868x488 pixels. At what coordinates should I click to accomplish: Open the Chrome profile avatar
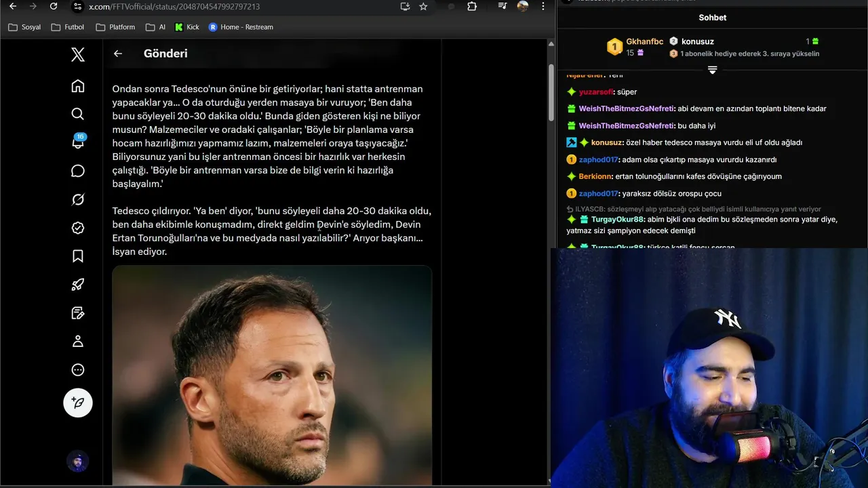523,6
